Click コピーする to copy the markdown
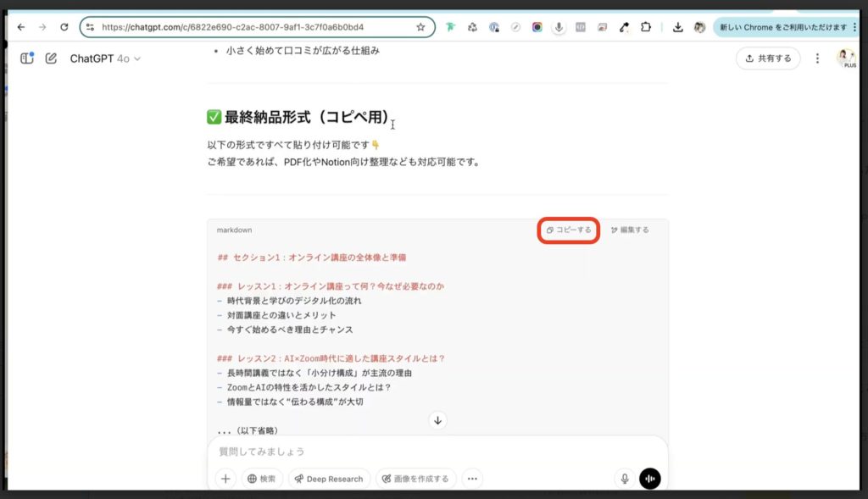This screenshot has width=868, height=499. (x=567, y=230)
